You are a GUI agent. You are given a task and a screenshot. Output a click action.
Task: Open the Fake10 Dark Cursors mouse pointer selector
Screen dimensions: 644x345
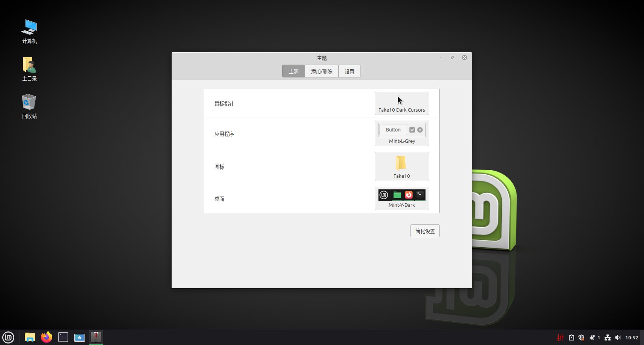click(x=401, y=103)
